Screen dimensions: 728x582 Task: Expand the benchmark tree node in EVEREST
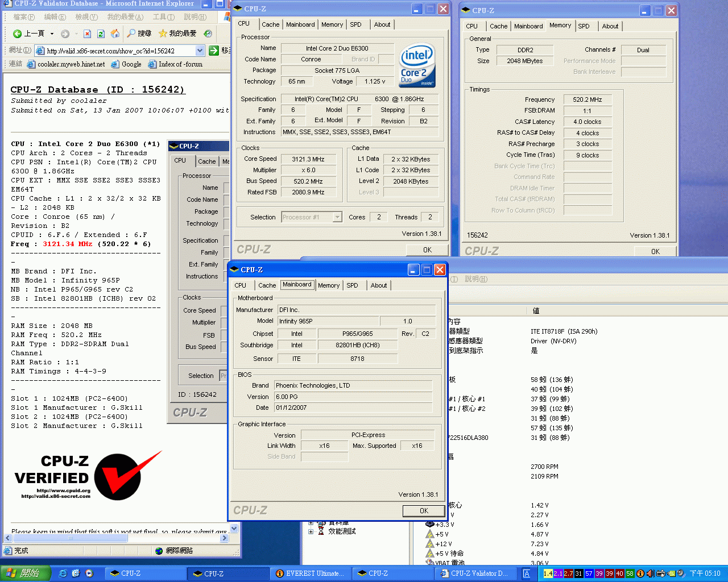311,532
